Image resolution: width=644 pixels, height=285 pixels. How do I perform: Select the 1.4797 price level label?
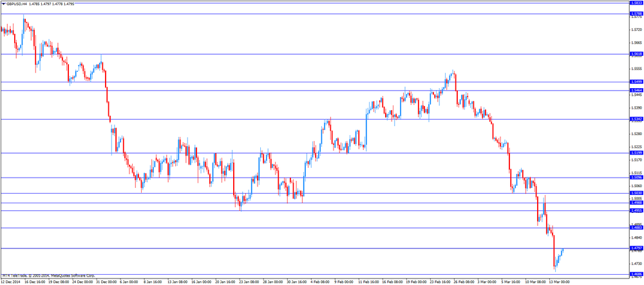(636, 248)
